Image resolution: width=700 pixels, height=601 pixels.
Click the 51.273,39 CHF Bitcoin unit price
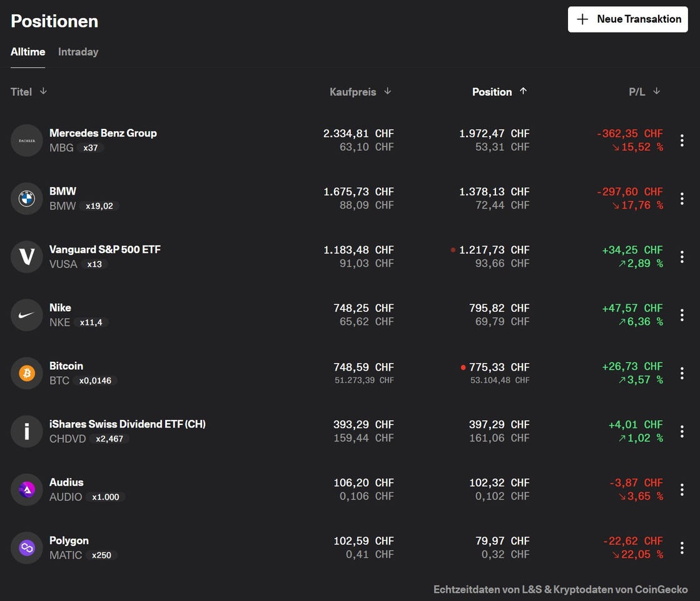[x=364, y=380]
